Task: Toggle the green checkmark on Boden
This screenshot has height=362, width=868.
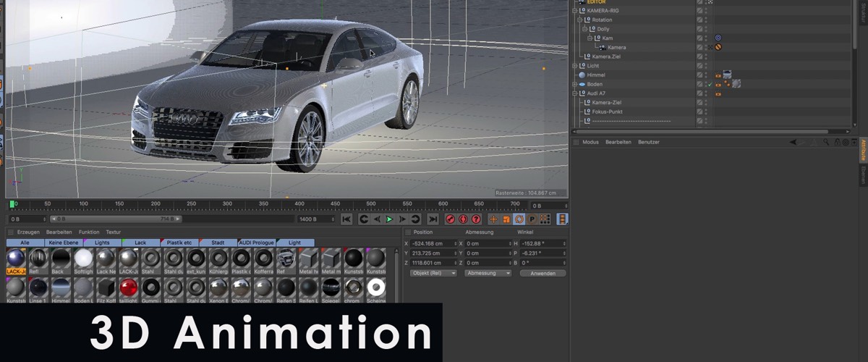Action: click(709, 84)
